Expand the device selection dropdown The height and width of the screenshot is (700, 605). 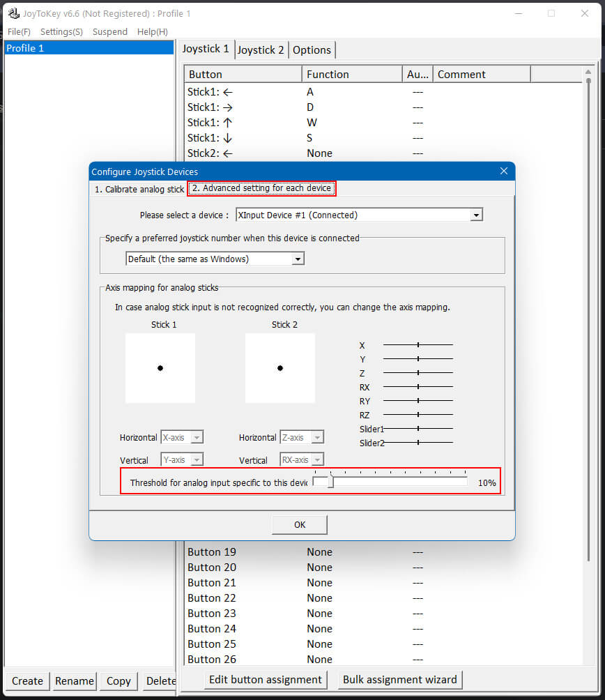477,215
